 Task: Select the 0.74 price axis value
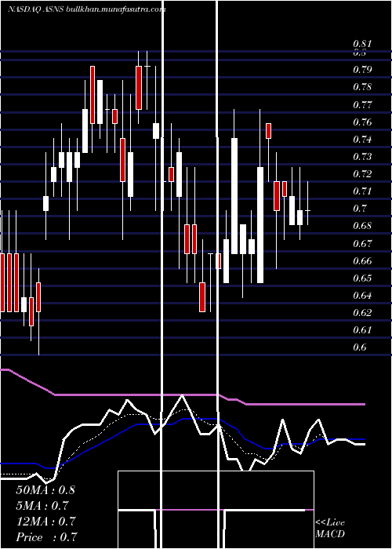362,140
